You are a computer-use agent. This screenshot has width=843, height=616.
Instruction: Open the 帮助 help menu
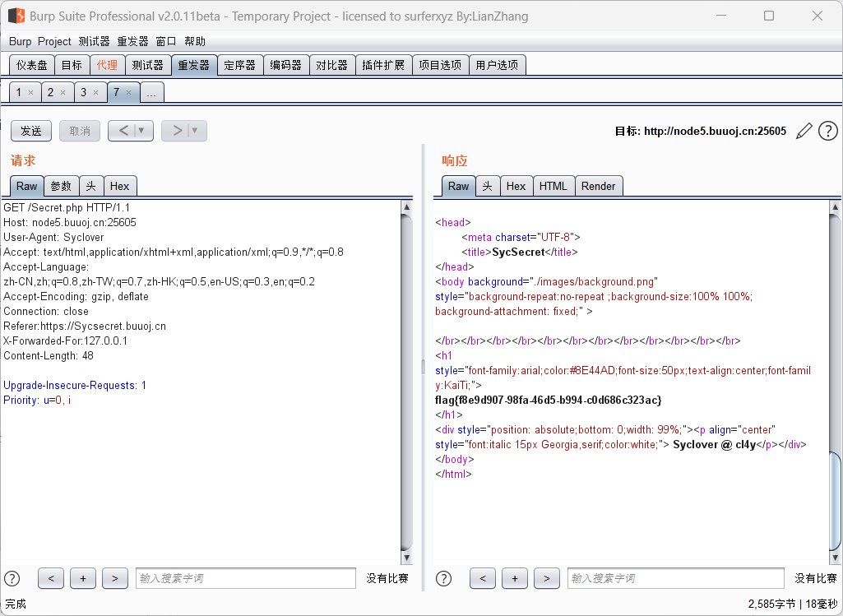point(195,41)
